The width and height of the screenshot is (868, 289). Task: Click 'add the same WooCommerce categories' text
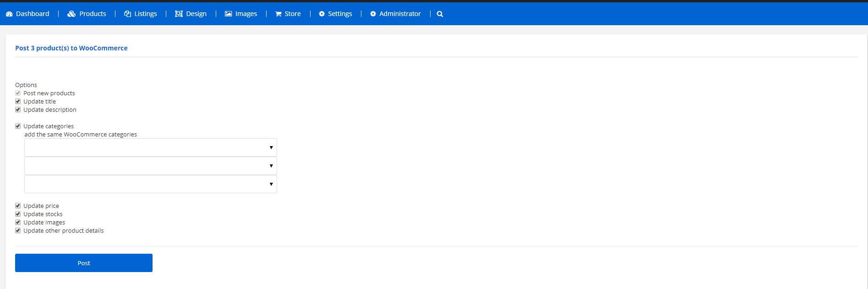[x=81, y=134]
